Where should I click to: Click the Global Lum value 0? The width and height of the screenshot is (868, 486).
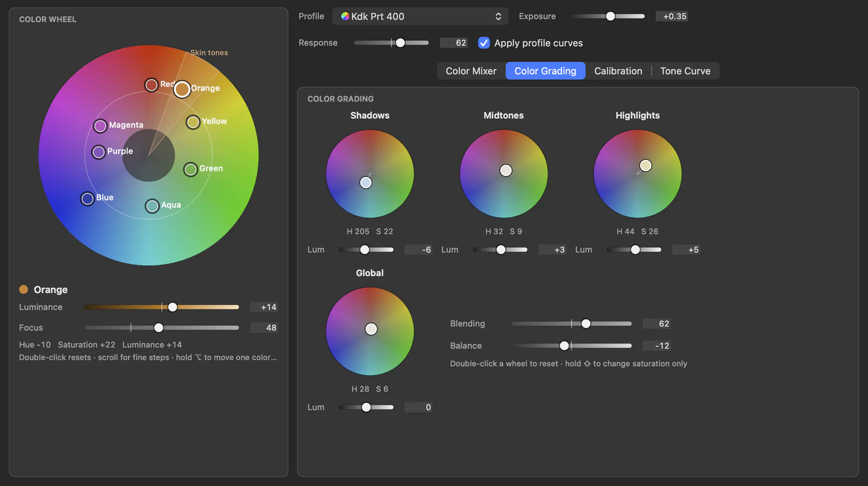pos(418,407)
